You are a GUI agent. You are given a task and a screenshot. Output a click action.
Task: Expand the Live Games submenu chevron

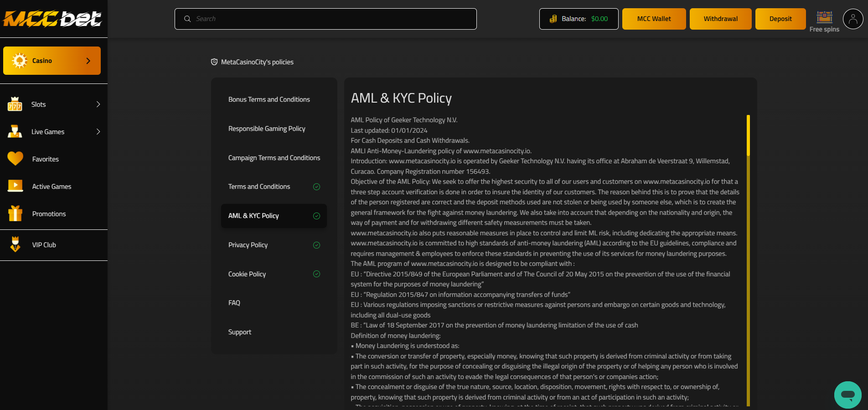point(98,132)
